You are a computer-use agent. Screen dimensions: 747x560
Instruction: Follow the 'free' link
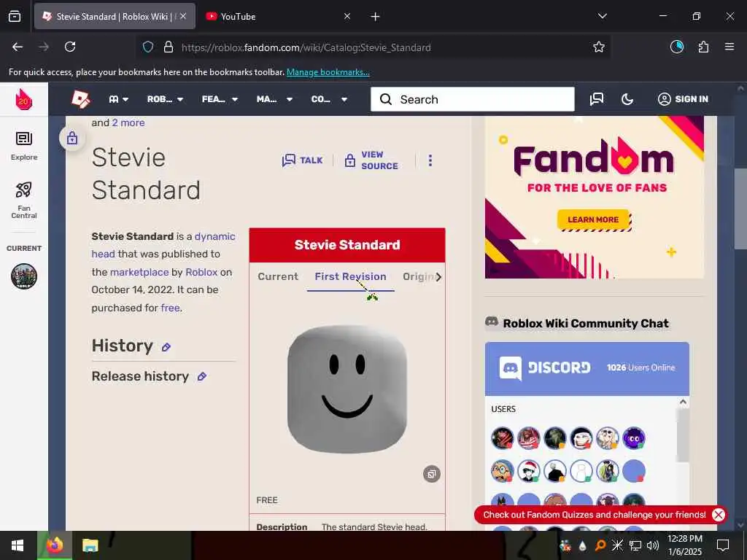tap(170, 308)
